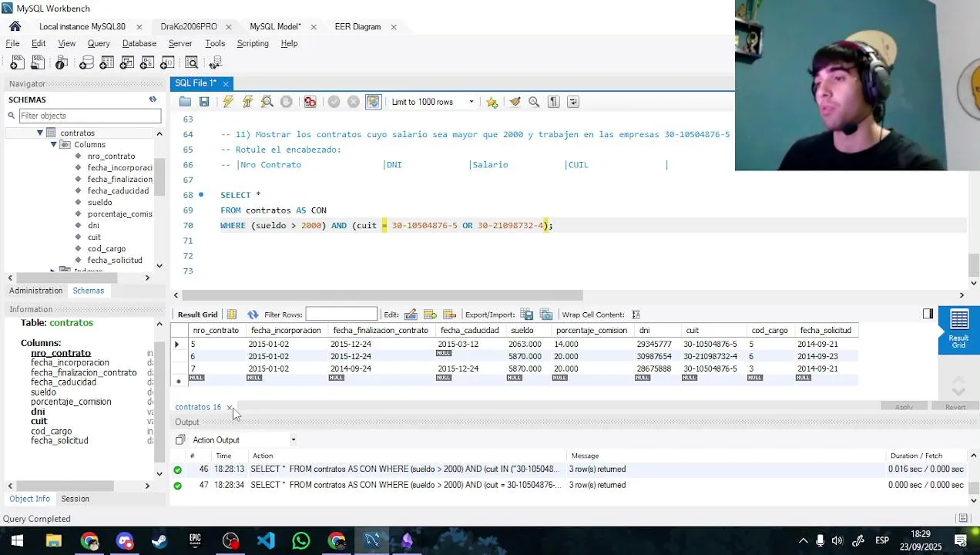Close the contratos 16 result tab
980x555 pixels.
click(x=229, y=408)
